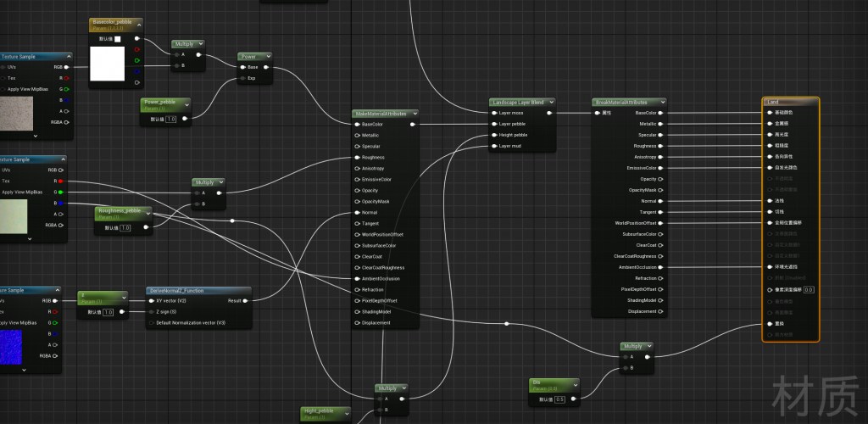Viewport: 868px width, 424px height.
Task: Click the Dis default value 0.5 field
Action: point(559,399)
